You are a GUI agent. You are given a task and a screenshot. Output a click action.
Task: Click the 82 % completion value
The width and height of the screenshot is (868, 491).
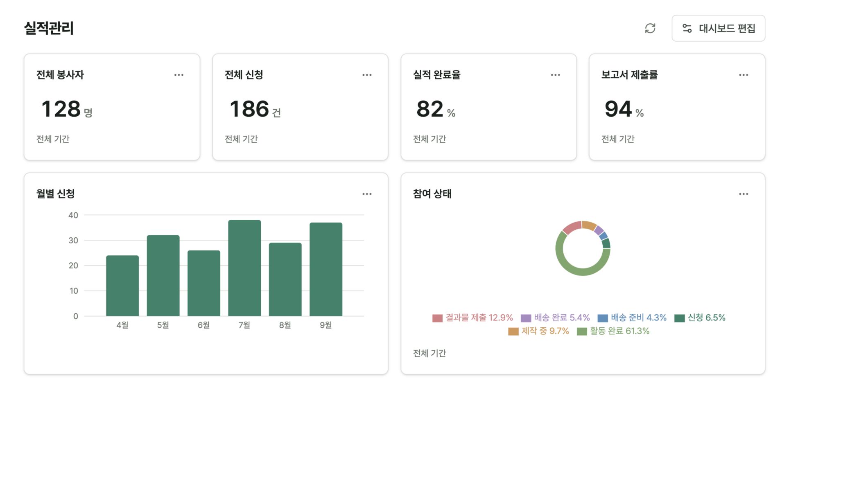pos(436,109)
